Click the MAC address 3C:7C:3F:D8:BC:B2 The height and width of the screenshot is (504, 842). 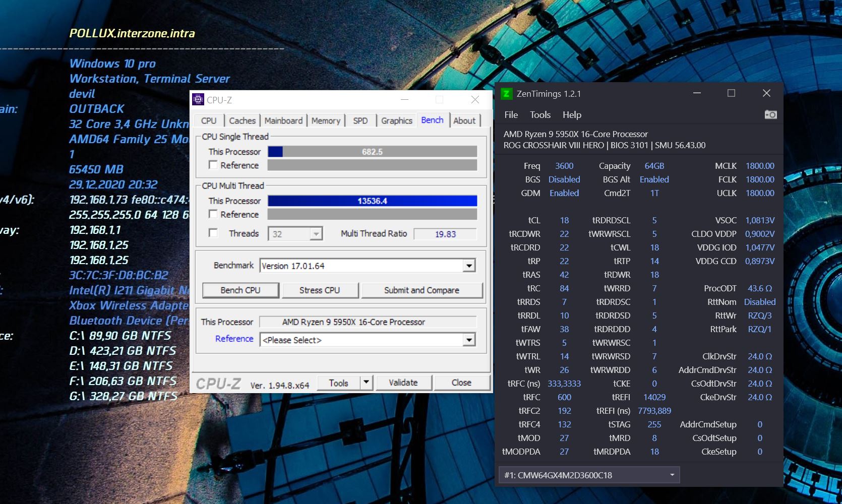click(119, 275)
